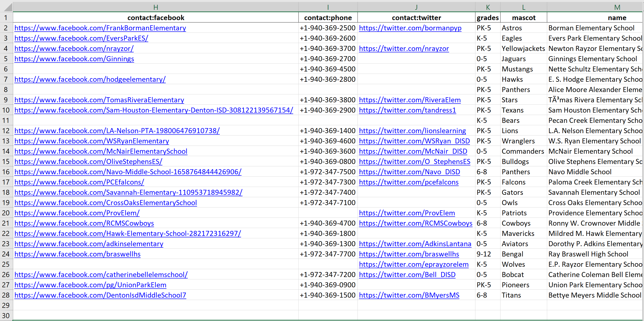644x321 pixels.
Task: Open the pcefalcons Twitter link
Action: (409, 182)
